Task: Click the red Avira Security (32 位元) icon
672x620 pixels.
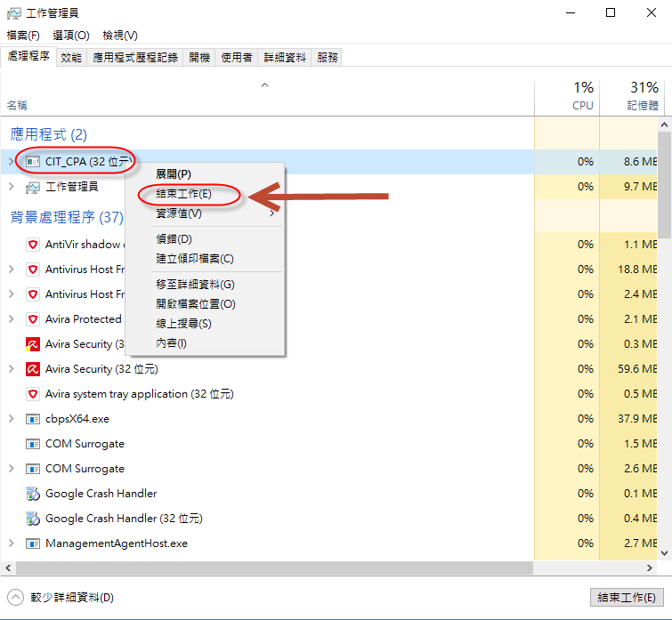Action: click(33, 369)
